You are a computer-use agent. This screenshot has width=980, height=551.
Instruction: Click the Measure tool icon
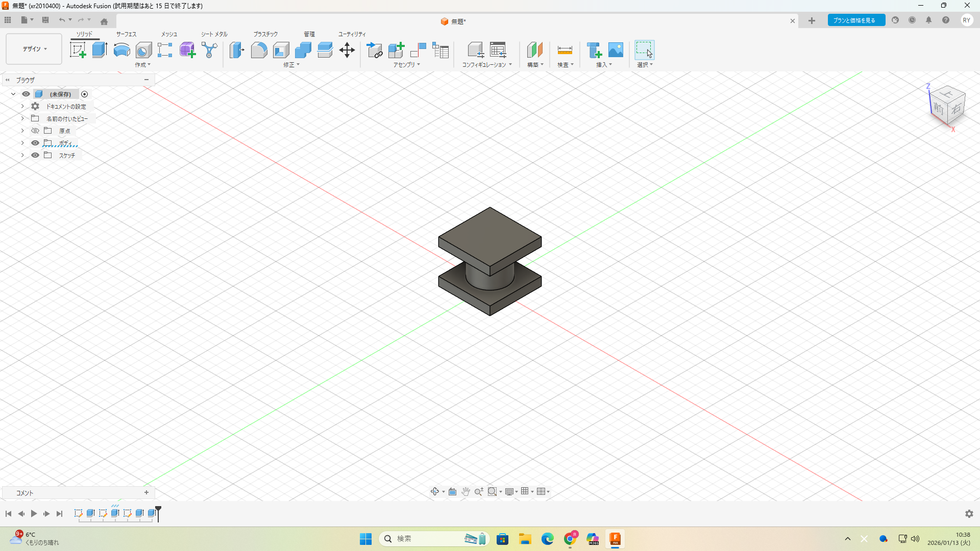point(565,50)
